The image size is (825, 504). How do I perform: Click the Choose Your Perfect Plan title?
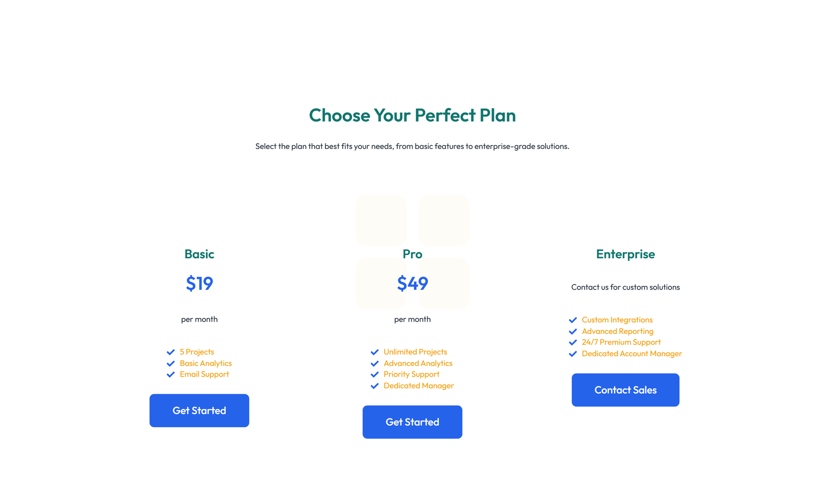click(412, 115)
